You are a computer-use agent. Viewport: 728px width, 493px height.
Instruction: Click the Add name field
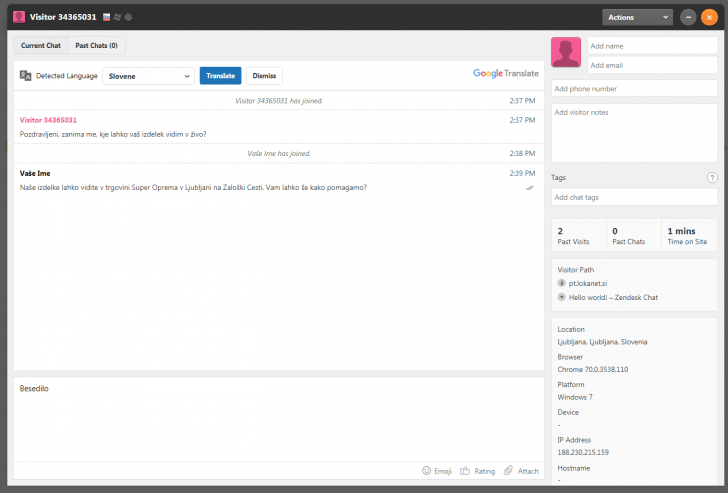click(x=652, y=46)
